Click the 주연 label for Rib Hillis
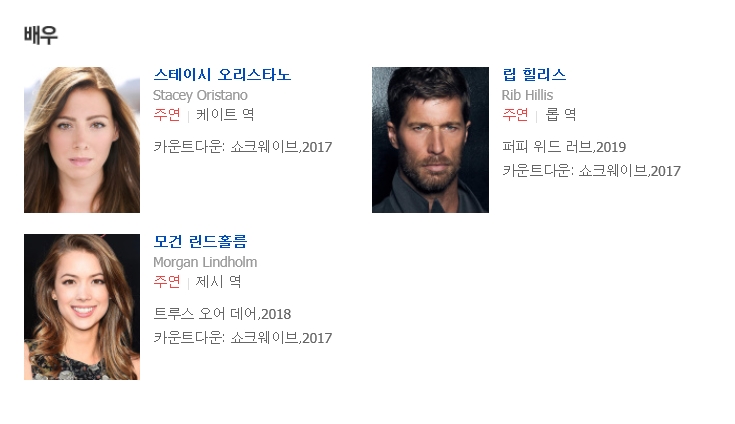Viewport: 735px width, 424px height. 515,114
